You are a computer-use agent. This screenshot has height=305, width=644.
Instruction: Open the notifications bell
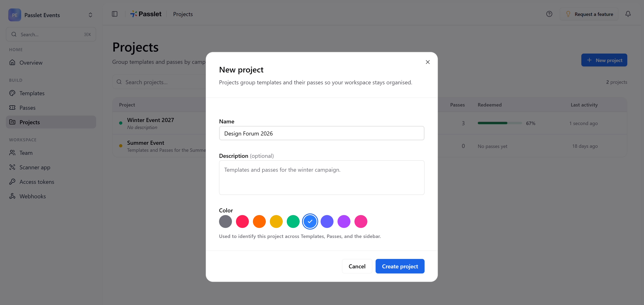628,14
